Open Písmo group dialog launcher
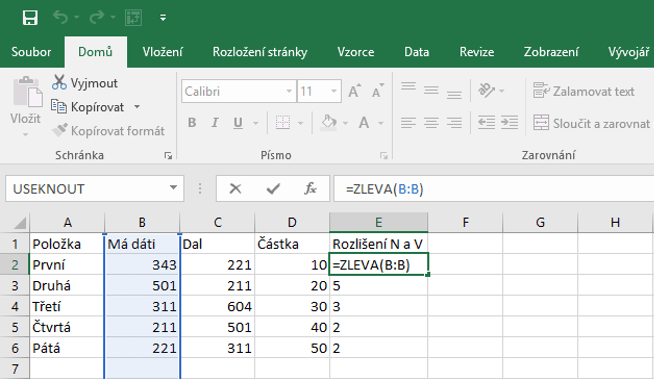This screenshot has width=654, height=379. click(384, 156)
